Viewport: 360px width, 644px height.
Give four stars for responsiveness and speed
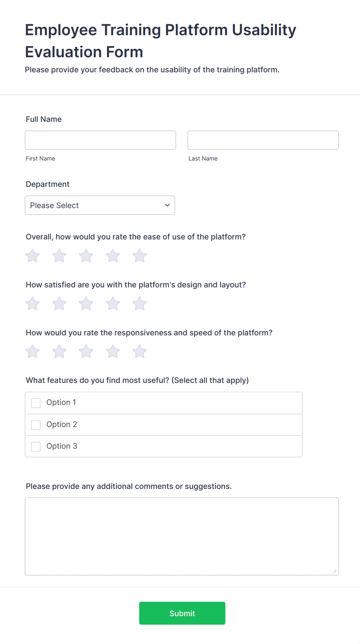pyautogui.click(x=113, y=352)
